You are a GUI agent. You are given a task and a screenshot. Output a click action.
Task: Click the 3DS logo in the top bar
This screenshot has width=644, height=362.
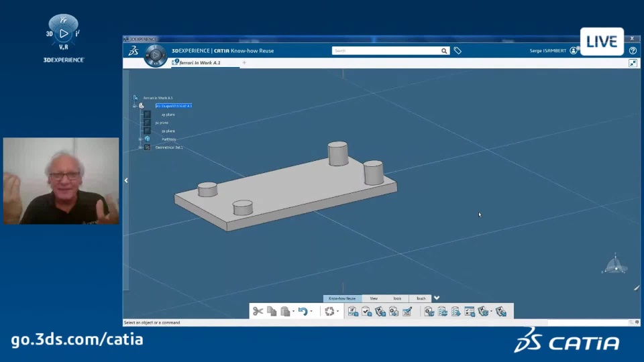click(133, 51)
